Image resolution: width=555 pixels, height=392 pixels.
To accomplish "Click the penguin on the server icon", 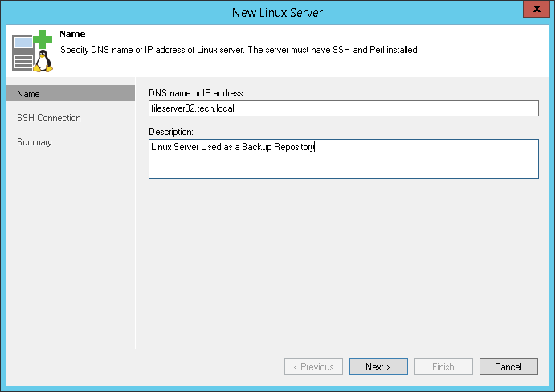I will 42,62.
